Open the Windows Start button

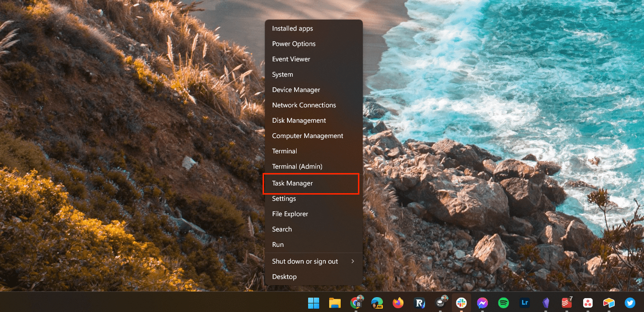pos(314,303)
